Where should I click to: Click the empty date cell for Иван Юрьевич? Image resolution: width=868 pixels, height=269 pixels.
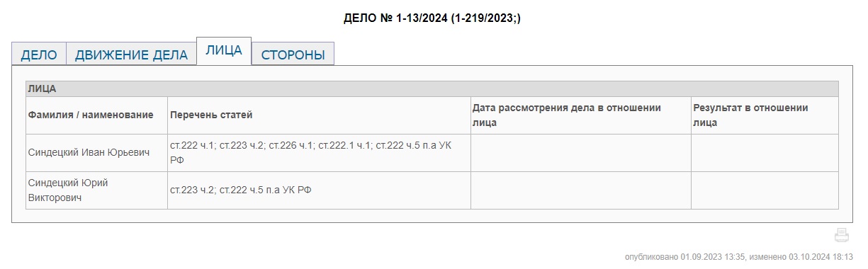[581, 153]
